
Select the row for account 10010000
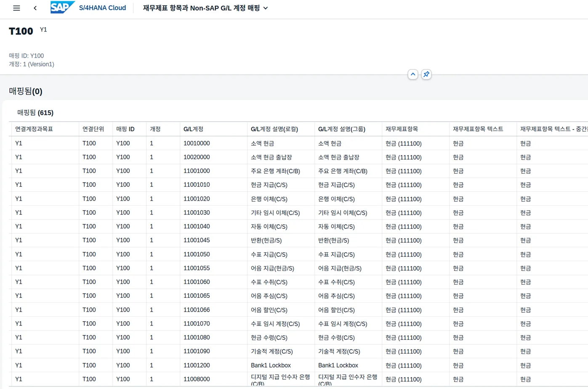click(197, 143)
